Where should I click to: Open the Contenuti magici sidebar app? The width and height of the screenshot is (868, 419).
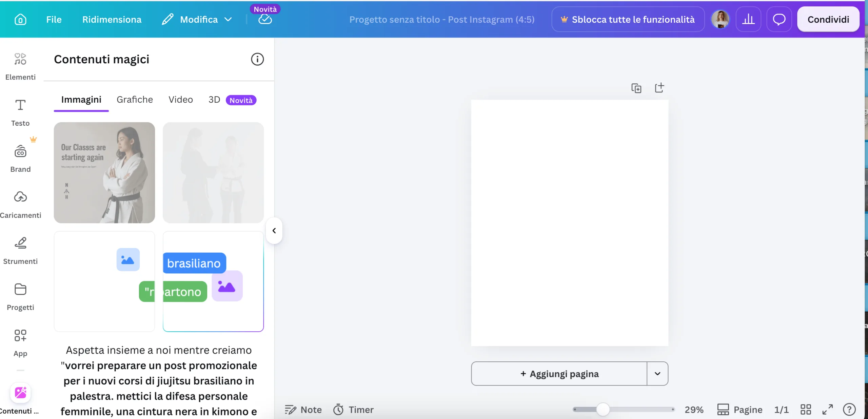20,399
